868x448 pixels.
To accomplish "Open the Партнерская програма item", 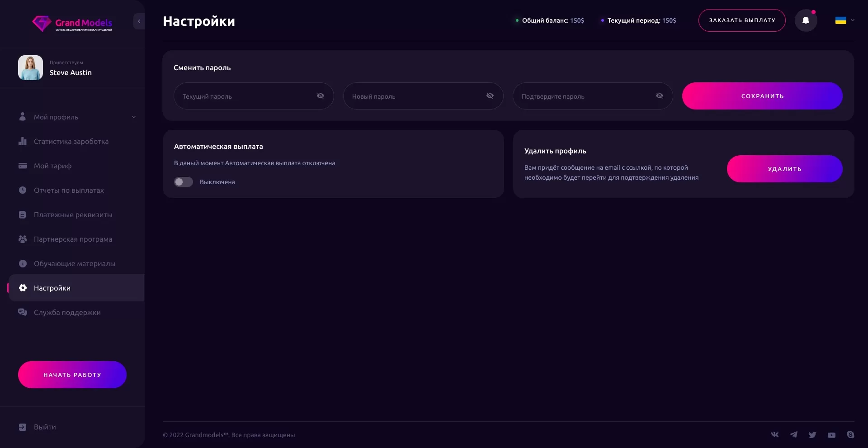I will (73, 239).
